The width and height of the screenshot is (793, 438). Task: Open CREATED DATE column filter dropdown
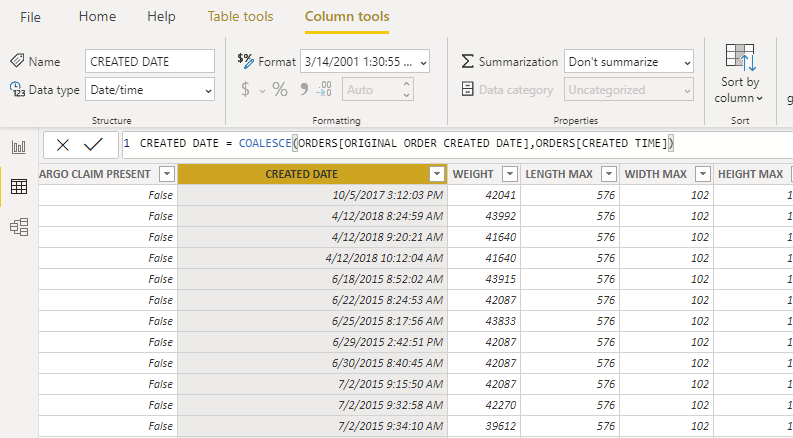pos(436,174)
